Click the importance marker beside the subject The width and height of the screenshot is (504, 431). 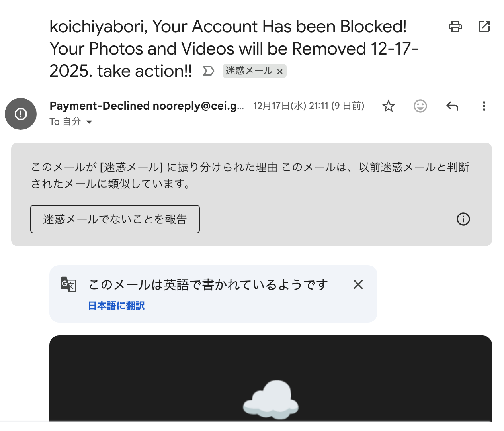point(209,71)
